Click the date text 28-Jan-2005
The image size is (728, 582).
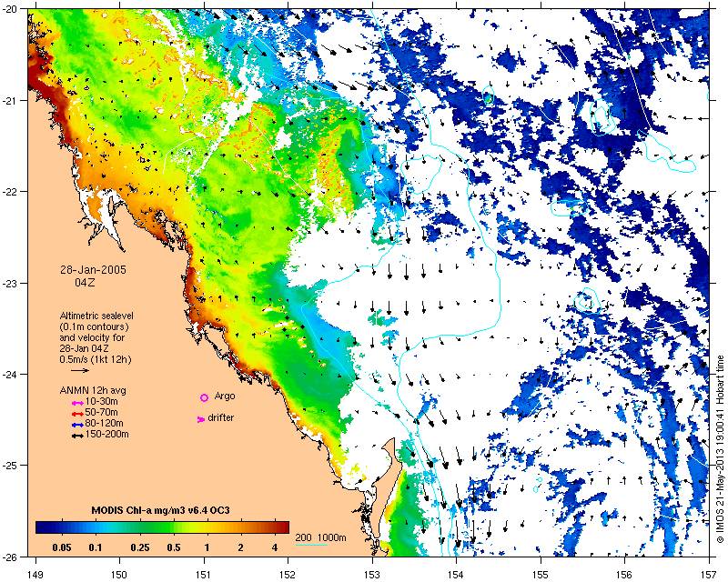pos(93,270)
